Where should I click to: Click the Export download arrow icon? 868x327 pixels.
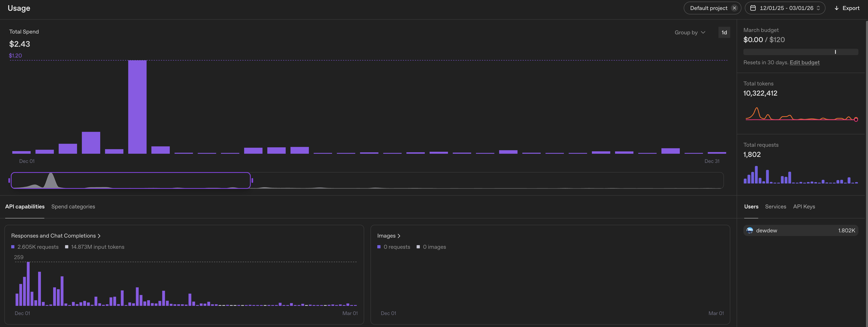[x=836, y=8]
